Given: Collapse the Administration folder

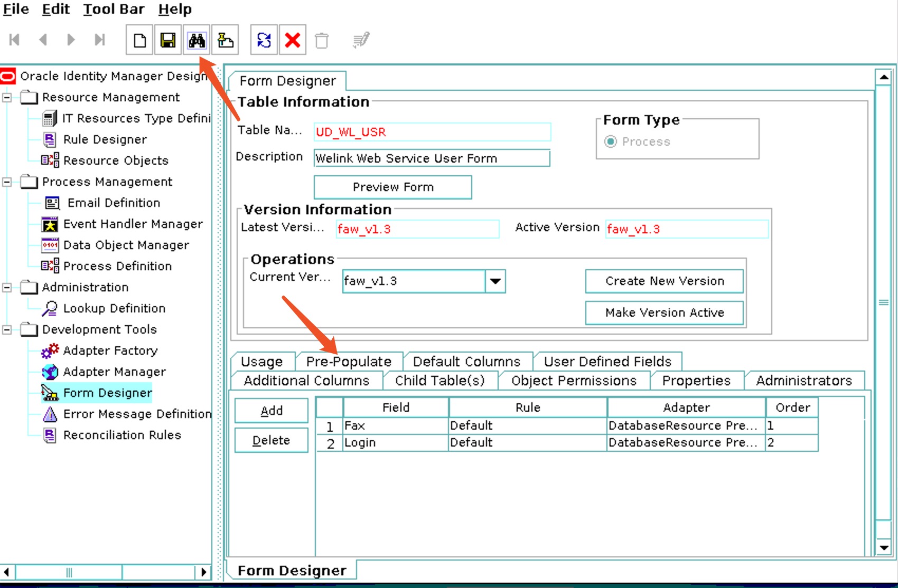Looking at the screenshot, I should [x=7, y=288].
